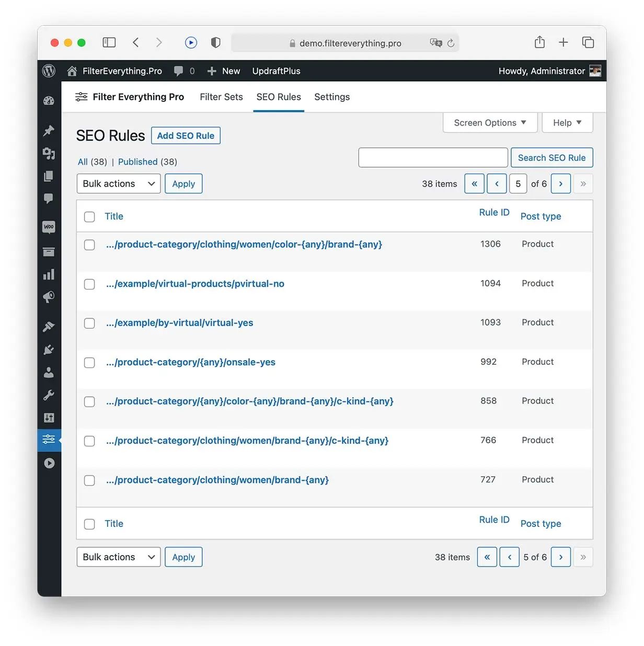Open Tools using the wrench icon
The width and height of the screenshot is (644, 646).
[x=49, y=395]
